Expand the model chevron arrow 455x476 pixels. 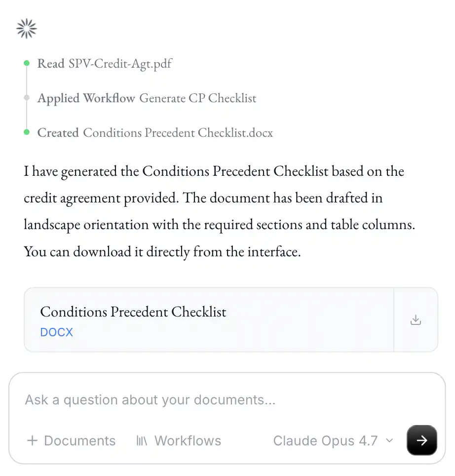pyautogui.click(x=389, y=440)
